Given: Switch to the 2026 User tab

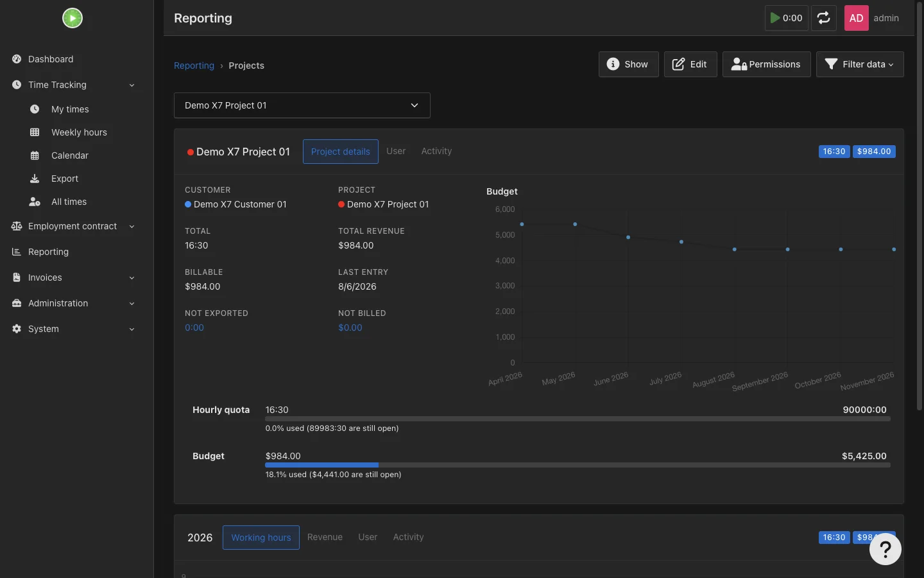Looking at the screenshot, I should pyautogui.click(x=368, y=537).
